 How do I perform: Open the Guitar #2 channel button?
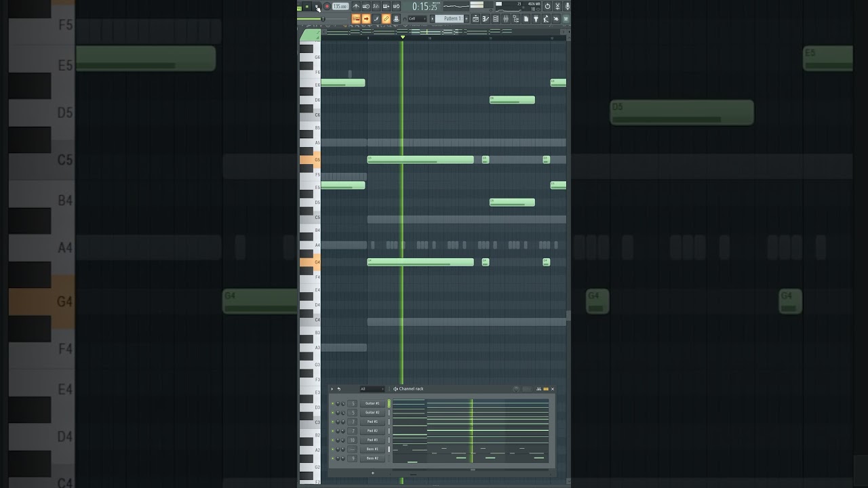372,413
